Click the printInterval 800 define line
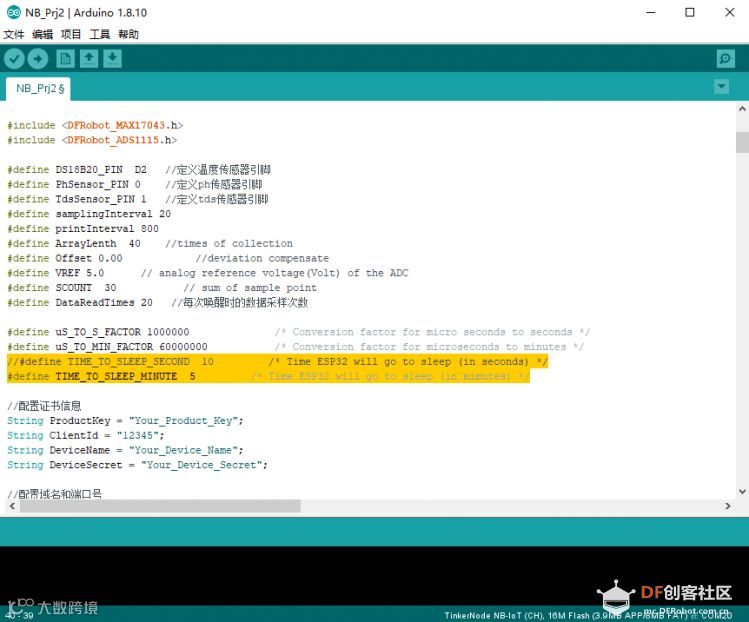The width and height of the screenshot is (749, 622). (83, 229)
